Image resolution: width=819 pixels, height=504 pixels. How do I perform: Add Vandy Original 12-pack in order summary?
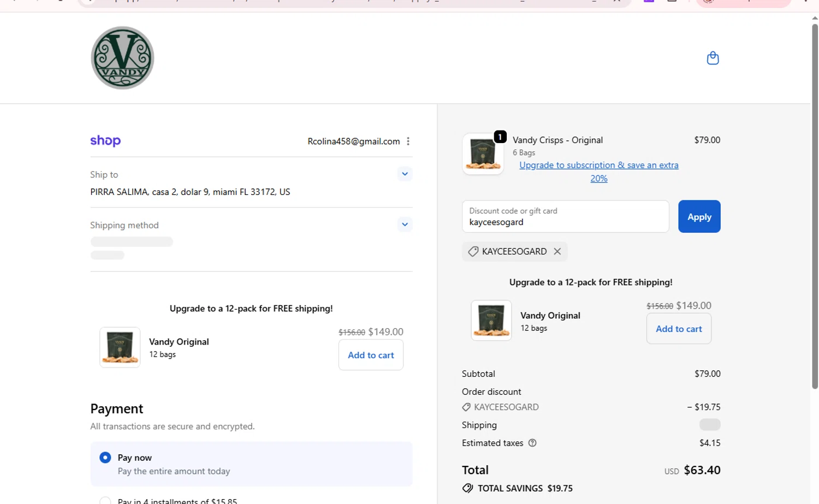click(x=679, y=329)
